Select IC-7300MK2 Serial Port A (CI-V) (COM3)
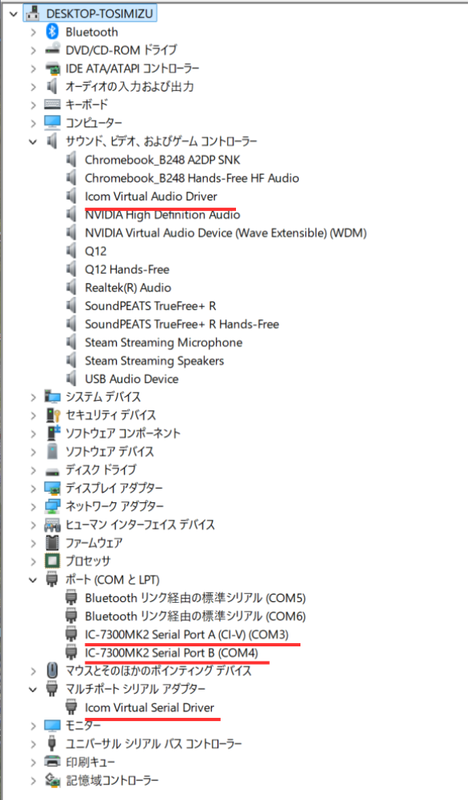 click(186, 635)
